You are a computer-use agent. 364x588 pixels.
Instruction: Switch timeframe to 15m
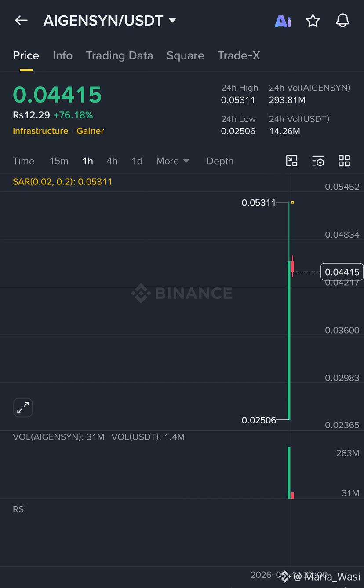click(x=59, y=161)
